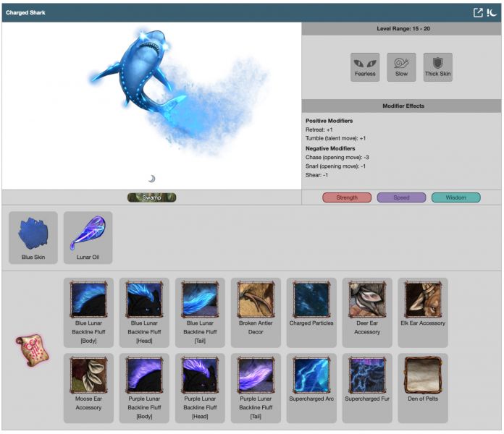Select the Lunar Oil item
The width and height of the screenshot is (504, 434).
pos(88,237)
